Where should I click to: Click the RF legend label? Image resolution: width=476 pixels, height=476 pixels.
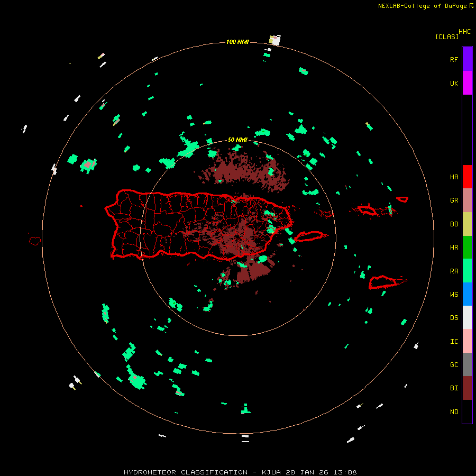point(454,59)
